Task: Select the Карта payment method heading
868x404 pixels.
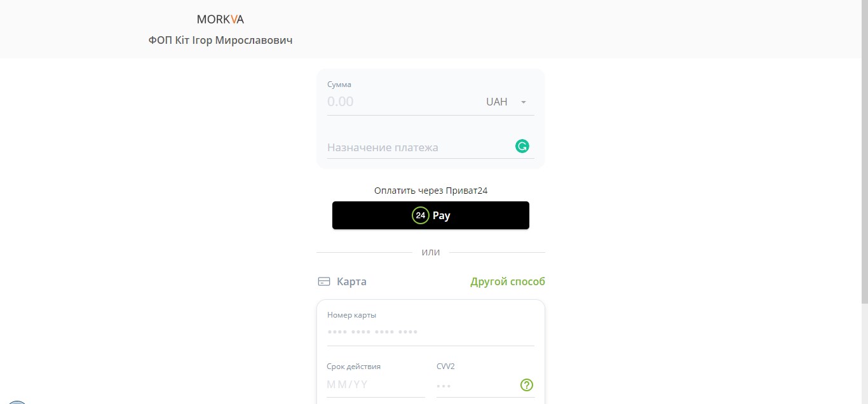Action: tap(351, 281)
